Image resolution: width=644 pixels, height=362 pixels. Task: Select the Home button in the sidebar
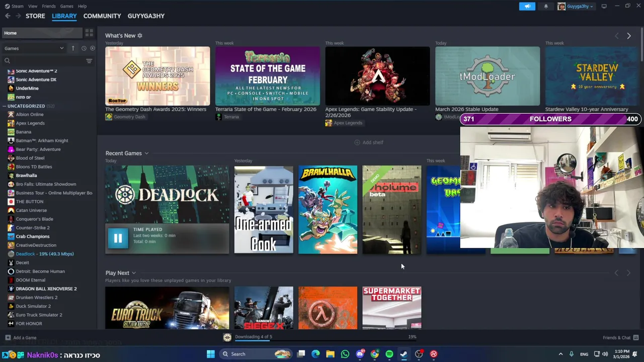tap(42, 33)
